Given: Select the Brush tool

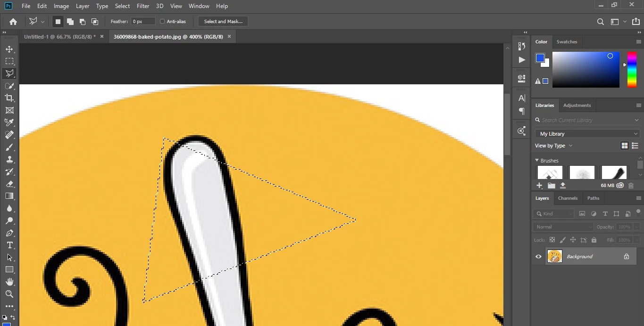Looking at the screenshot, I should coord(9,147).
